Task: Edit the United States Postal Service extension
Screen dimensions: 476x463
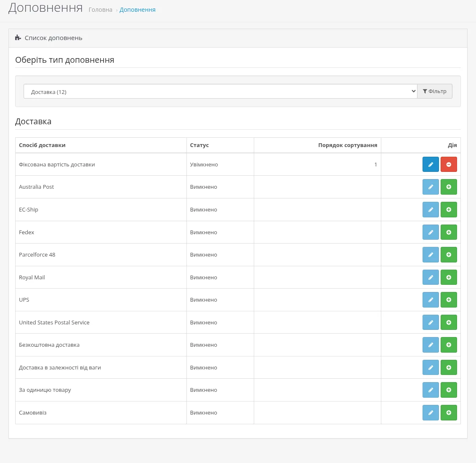Action: [x=431, y=322]
